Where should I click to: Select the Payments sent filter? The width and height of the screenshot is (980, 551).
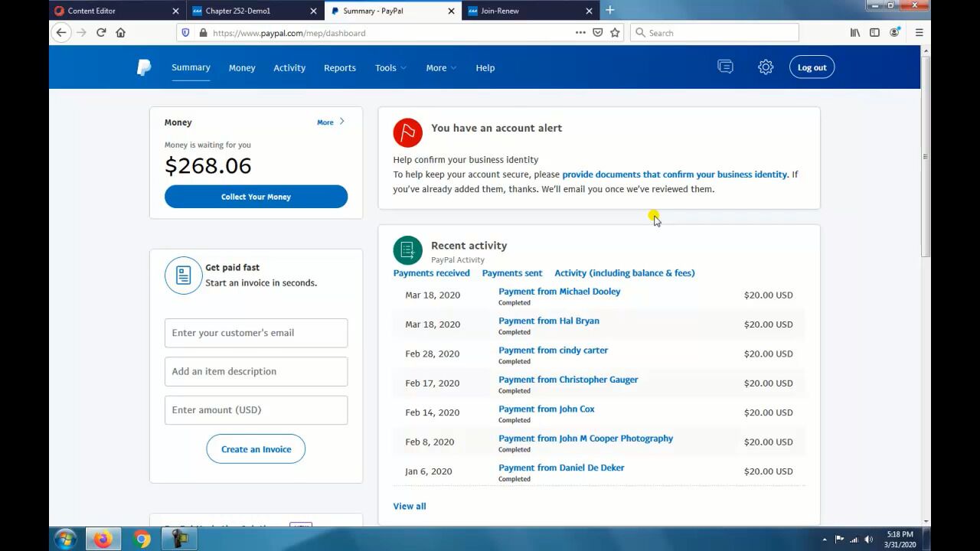(511, 273)
